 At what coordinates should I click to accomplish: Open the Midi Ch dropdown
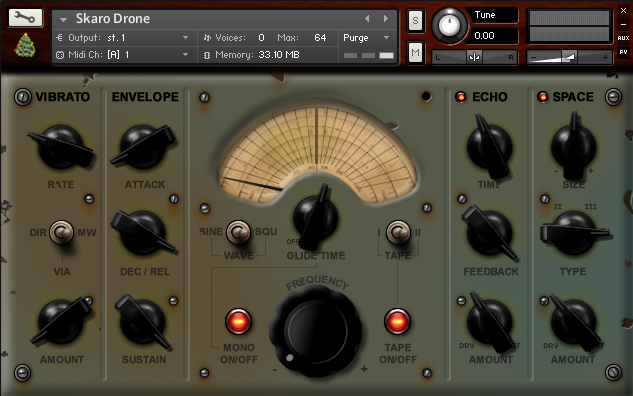(x=123, y=54)
